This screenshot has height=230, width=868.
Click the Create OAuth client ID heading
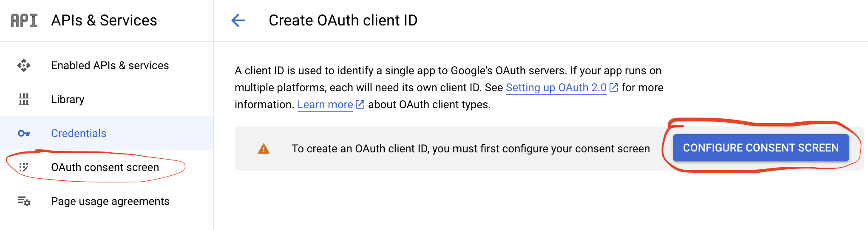(343, 20)
